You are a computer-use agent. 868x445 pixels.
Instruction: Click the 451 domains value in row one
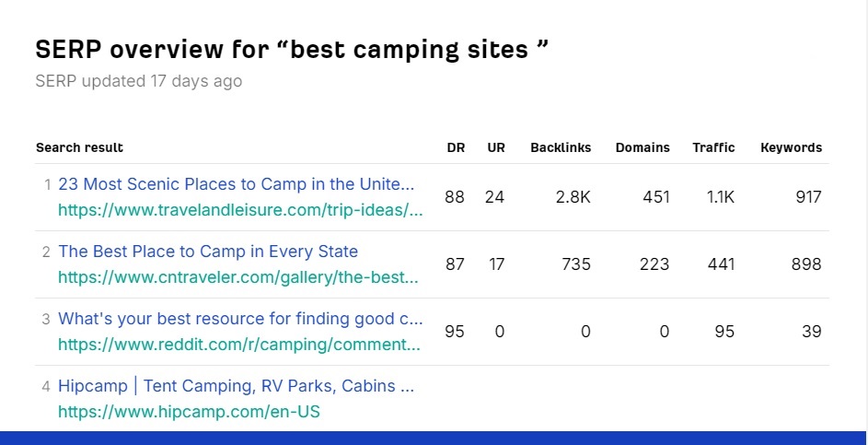coord(656,197)
